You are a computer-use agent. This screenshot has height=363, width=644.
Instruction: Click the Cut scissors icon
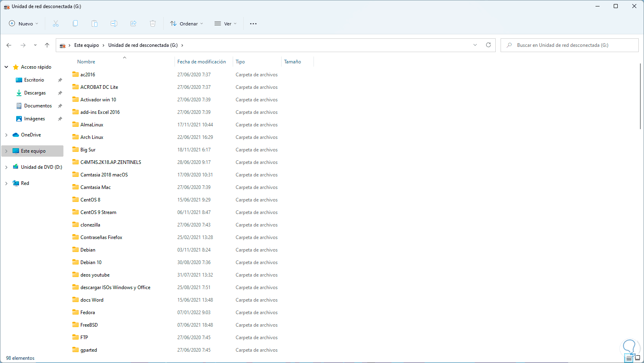pyautogui.click(x=56, y=24)
